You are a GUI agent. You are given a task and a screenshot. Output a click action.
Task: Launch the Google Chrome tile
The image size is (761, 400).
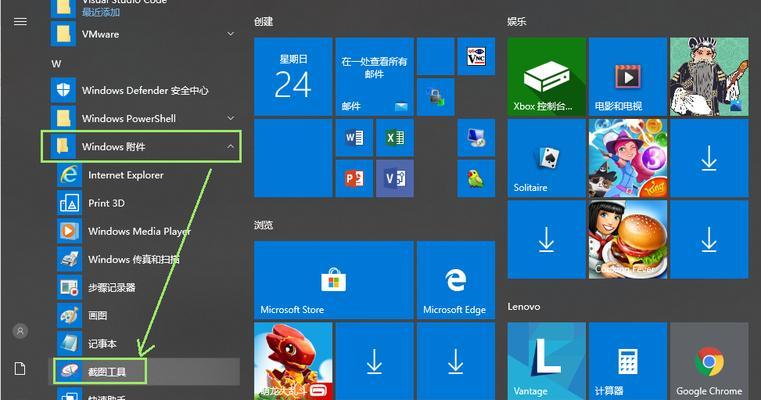tap(709, 361)
